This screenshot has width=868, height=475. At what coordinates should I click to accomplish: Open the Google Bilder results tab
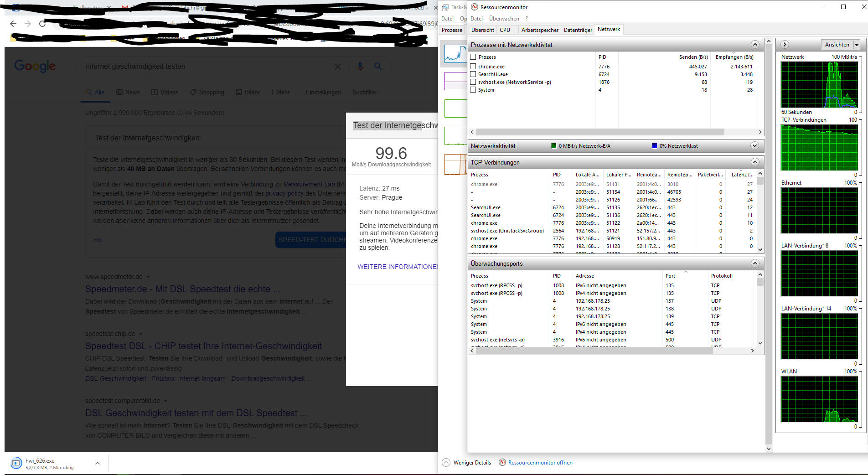tap(248, 93)
